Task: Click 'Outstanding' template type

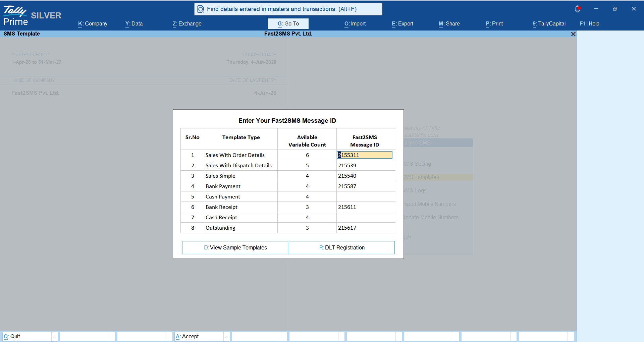Action: 220,228
